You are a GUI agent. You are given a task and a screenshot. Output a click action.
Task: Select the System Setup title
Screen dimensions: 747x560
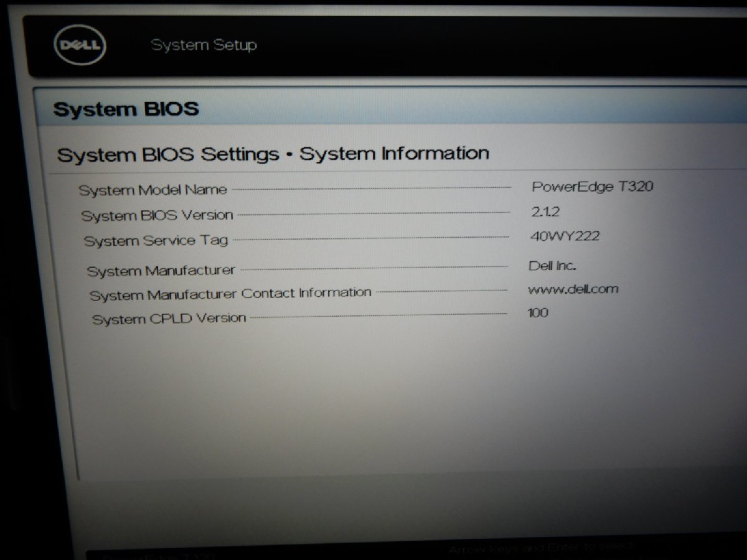204,45
